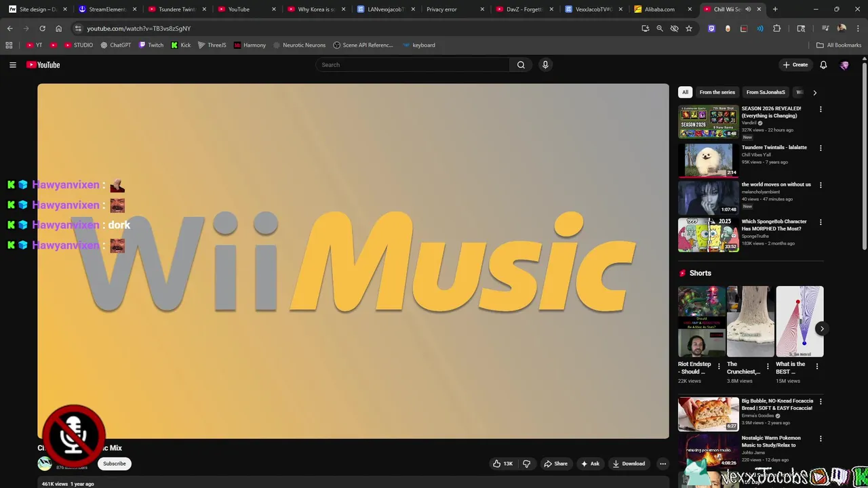Dislike the video with thumbs down
868x488 pixels.
coord(527,464)
